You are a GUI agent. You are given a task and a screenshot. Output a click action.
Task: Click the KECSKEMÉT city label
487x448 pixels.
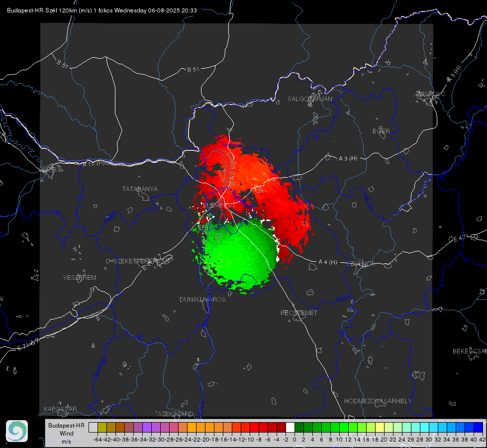299,313
